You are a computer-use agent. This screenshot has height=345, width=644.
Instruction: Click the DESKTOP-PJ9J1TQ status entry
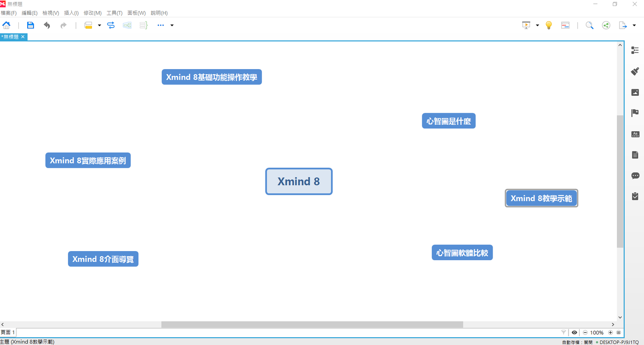[x=619, y=342]
